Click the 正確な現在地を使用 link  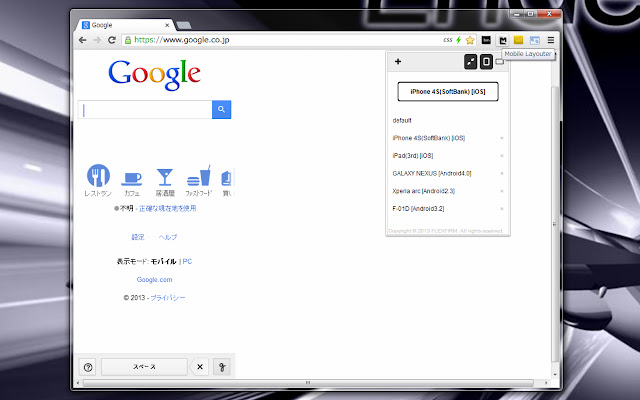[x=167, y=208]
